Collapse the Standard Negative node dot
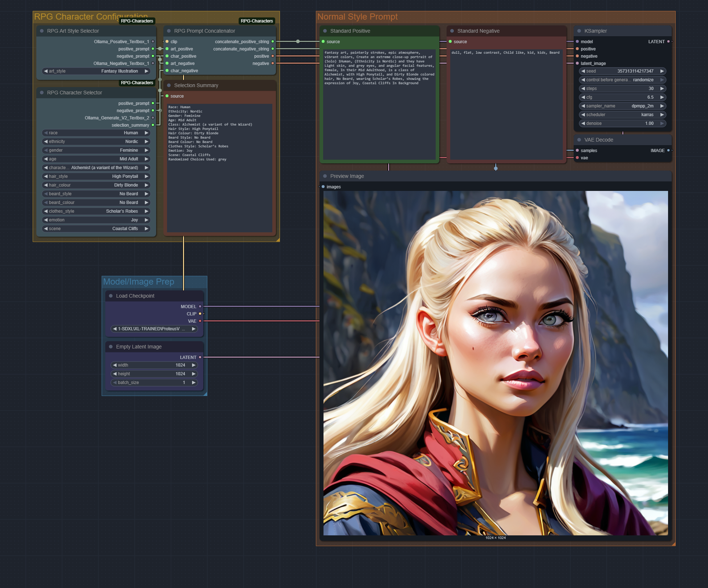This screenshot has width=708, height=588. 452,31
